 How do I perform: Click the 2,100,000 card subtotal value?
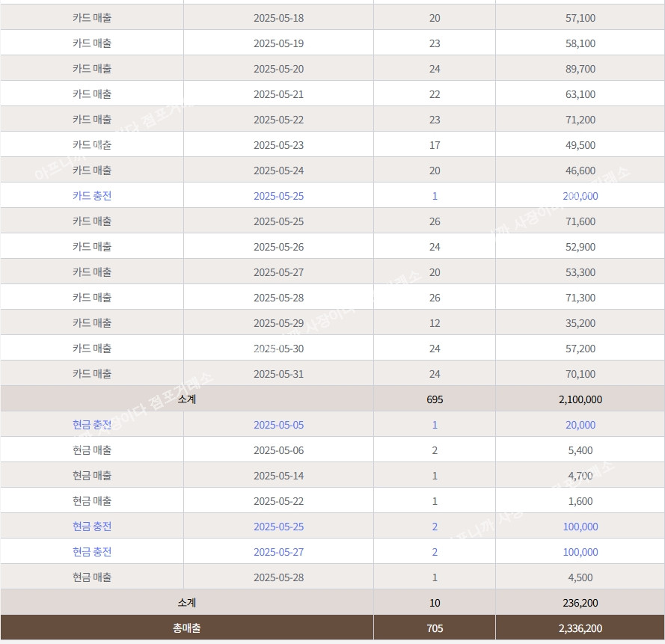pos(580,399)
